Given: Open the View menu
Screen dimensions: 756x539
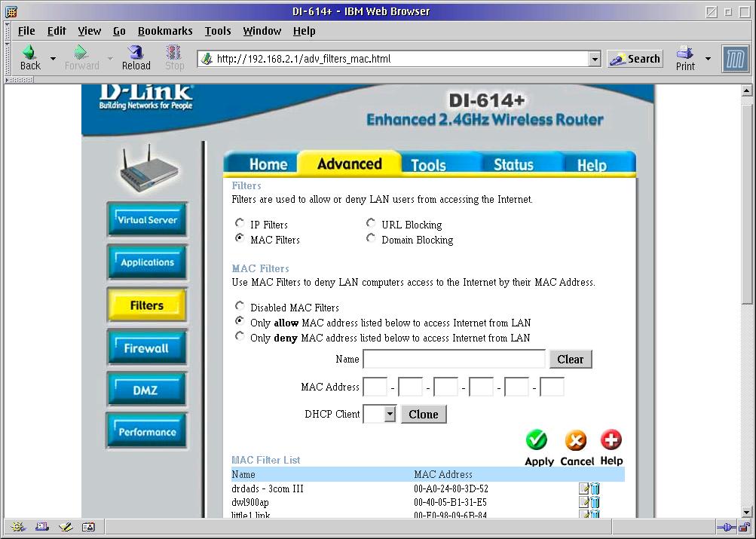Looking at the screenshot, I should [x=89, y=32].
